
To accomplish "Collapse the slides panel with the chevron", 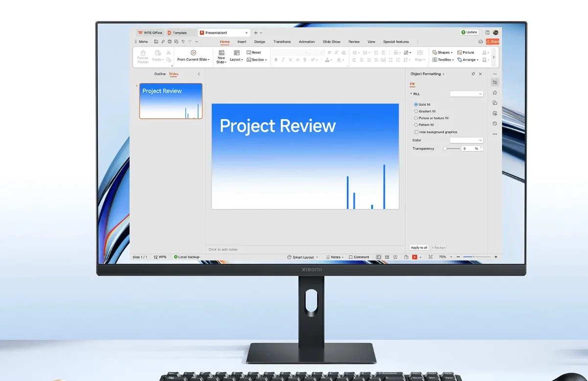I will coord(199,74).
